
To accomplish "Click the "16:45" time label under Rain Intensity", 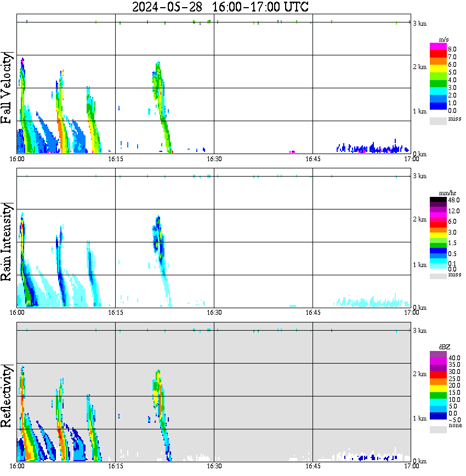I will (312, 313).
